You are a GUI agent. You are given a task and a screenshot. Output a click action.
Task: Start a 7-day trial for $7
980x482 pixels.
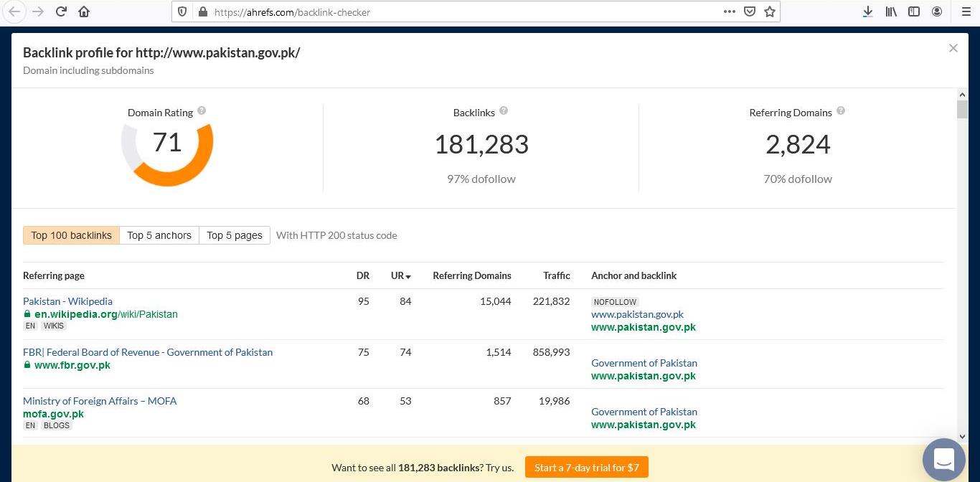point(587,468)
